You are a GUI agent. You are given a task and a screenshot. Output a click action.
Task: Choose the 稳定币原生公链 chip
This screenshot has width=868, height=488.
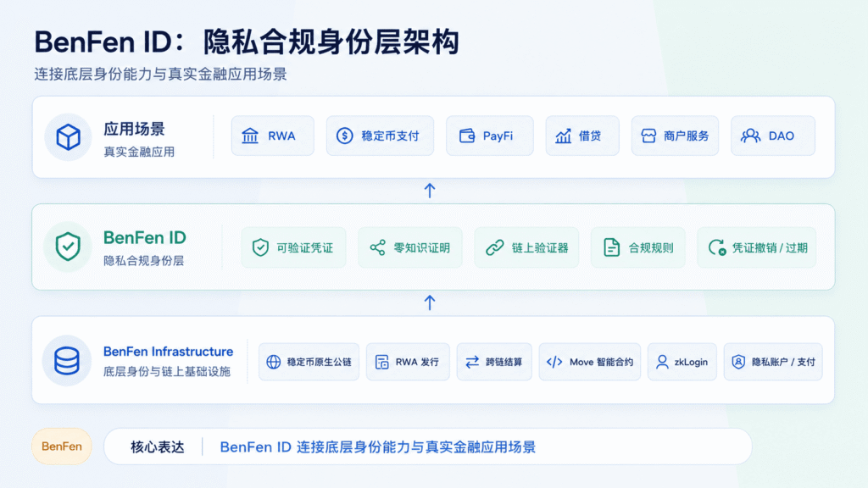(309, 362)
